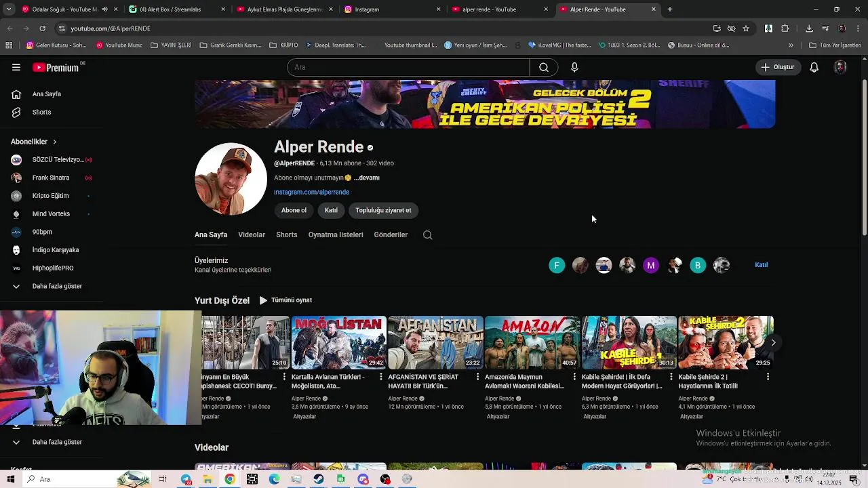The width and height of the screenshot is (868, 488).
Task: Open more options for Amazon'da Maymun video
Action: (x=574, y=377)
